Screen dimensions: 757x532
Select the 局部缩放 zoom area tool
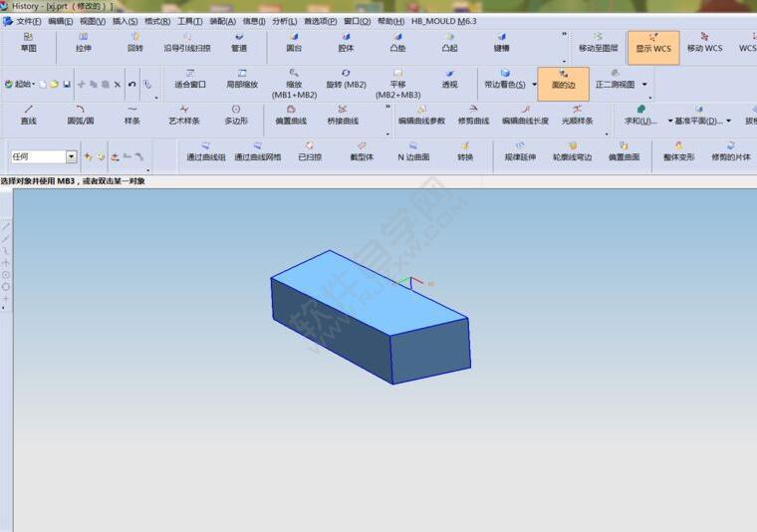[x=242, y=79]
